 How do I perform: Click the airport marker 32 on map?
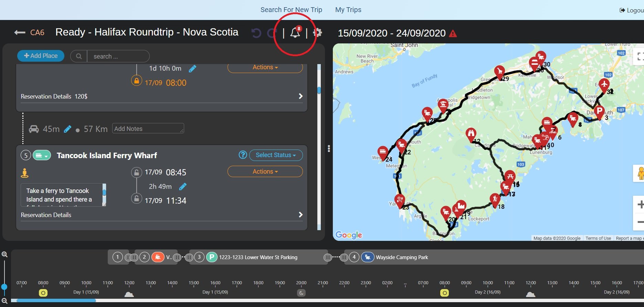pos(604,84)
